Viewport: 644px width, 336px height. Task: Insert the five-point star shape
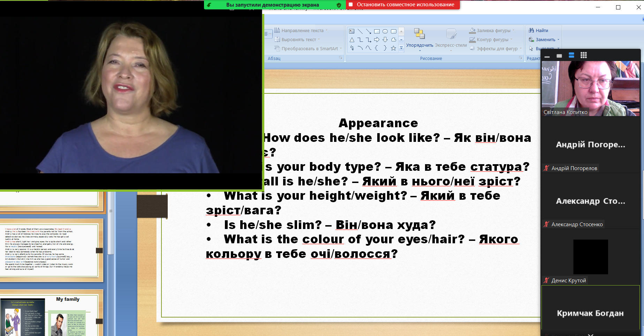(394, 48)
